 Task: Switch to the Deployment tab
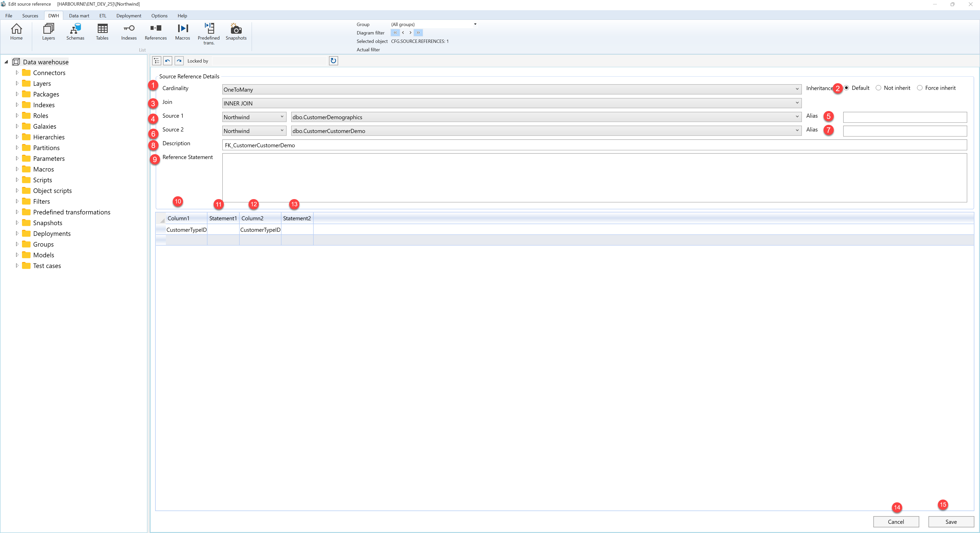tap(129, 16)
